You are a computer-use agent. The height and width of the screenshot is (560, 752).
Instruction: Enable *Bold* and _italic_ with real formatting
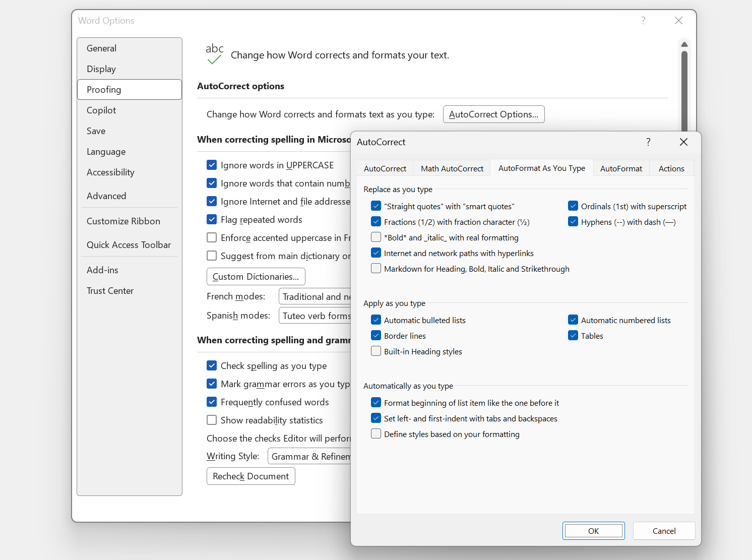coord(376,237)
